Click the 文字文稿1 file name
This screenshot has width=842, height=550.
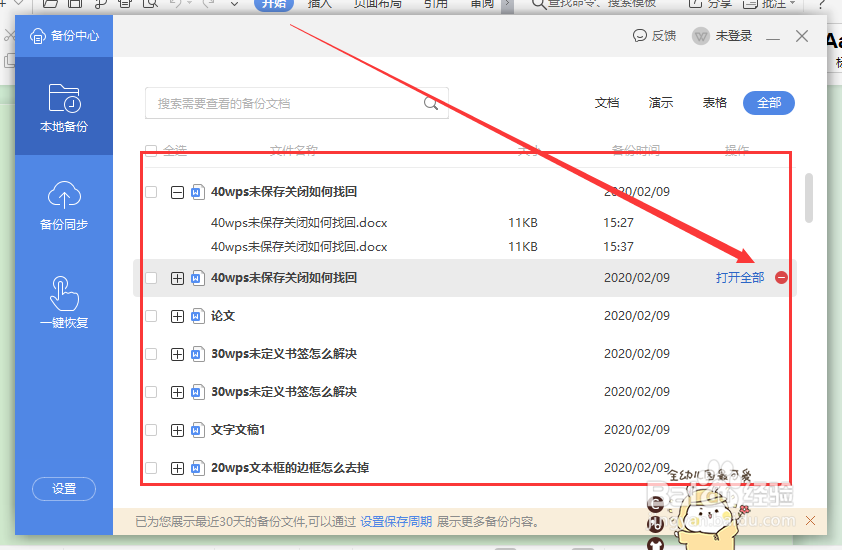[238, 430]
